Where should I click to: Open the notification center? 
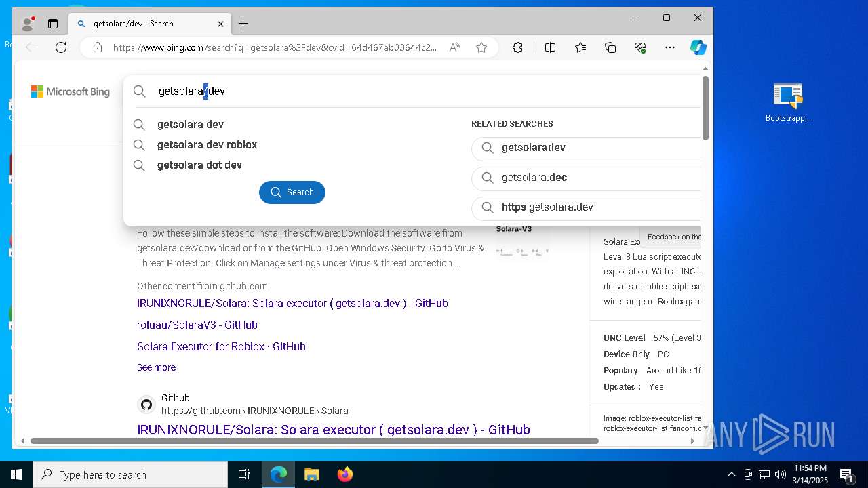tap(846, 474)
